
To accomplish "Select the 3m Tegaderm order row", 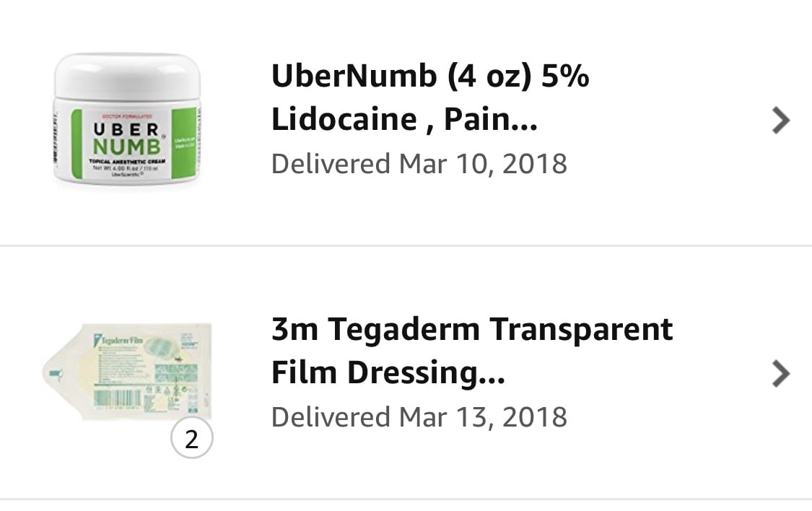I will 406,372.
